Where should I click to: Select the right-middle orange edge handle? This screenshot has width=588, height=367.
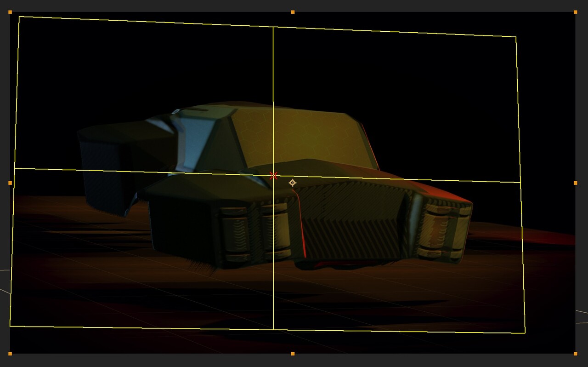click(x=576, y=183)
